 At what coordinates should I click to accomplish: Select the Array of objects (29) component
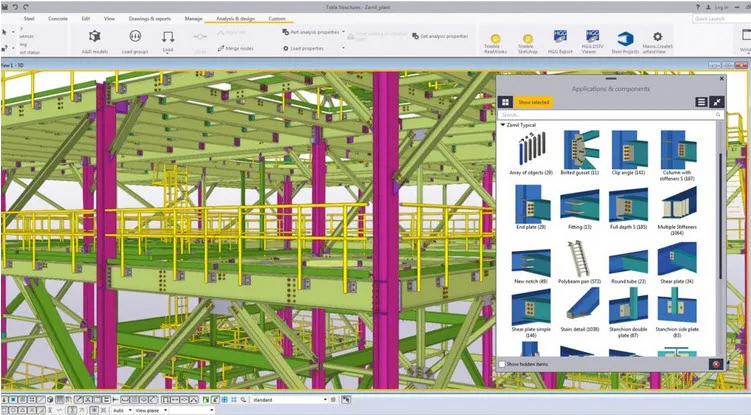click(x=531, y=153)
